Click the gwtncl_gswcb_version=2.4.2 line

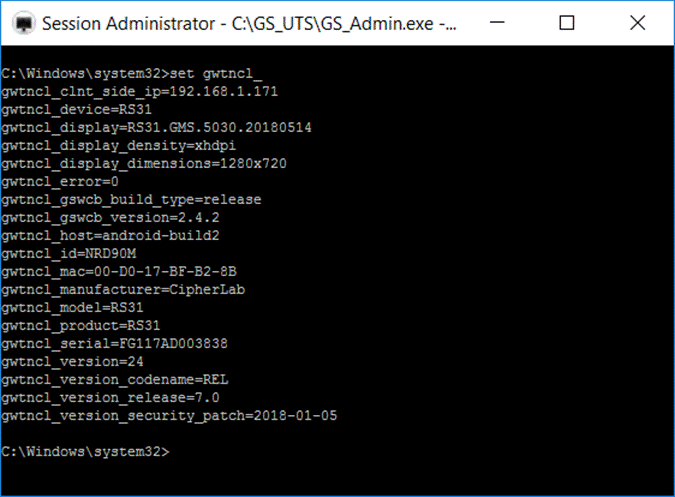point(110,218)
